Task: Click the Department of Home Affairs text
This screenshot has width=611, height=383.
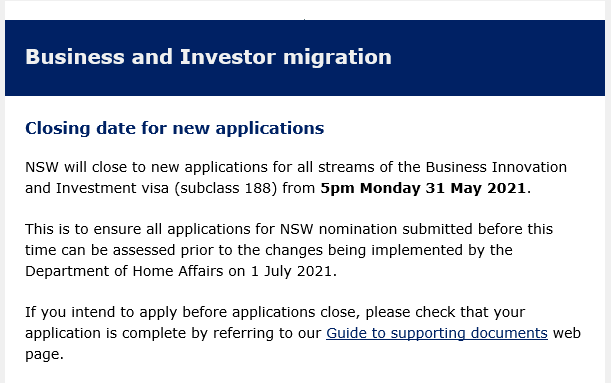Action: click(124, 271)
